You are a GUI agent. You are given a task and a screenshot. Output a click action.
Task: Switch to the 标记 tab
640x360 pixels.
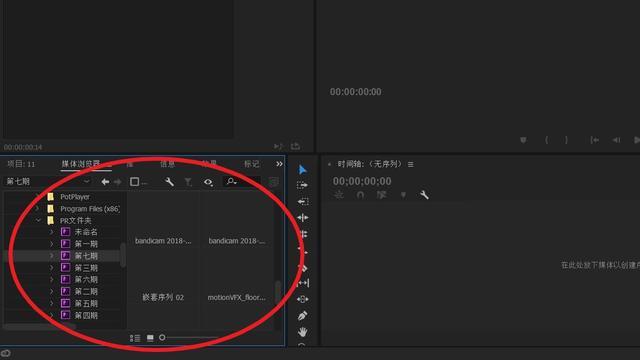251,164
